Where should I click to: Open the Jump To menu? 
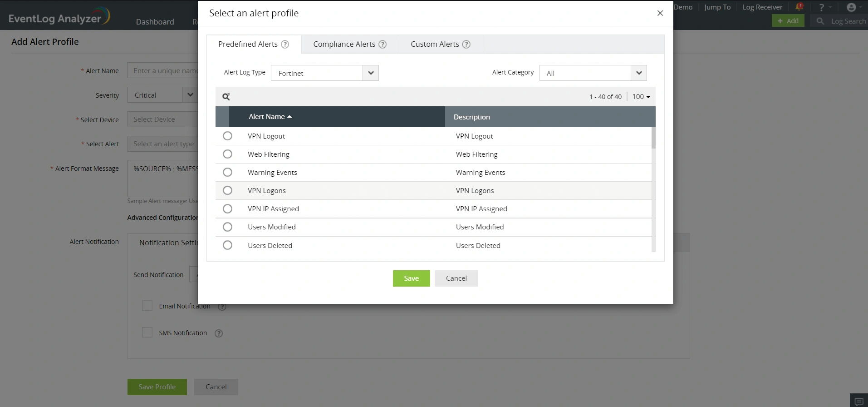point(717,7)
